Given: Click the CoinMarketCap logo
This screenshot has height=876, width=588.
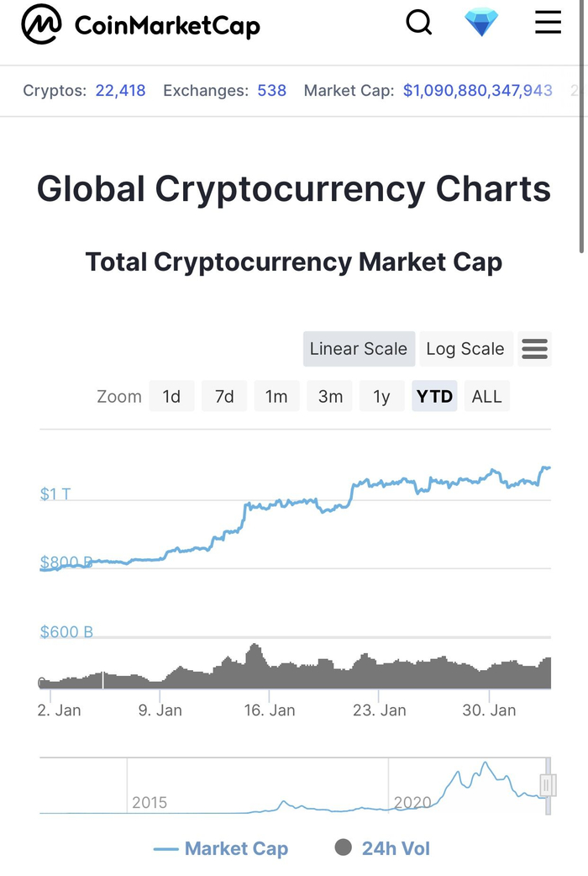Looking at the screenshot, I should coord(141,25).
